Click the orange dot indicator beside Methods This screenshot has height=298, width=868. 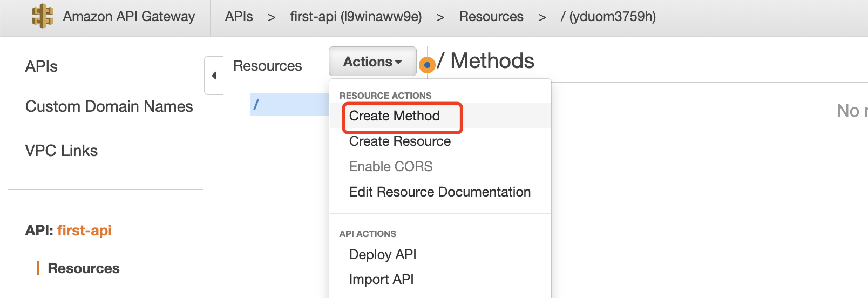point(427,65)
